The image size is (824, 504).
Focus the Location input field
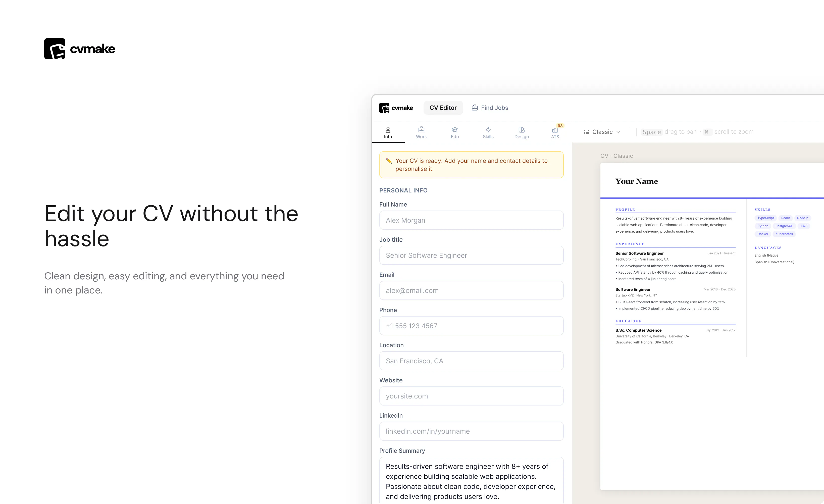(x=471, y=361)
